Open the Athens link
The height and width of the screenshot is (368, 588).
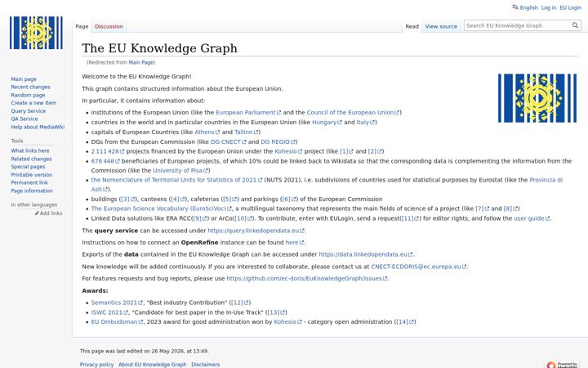click(207, 132)
